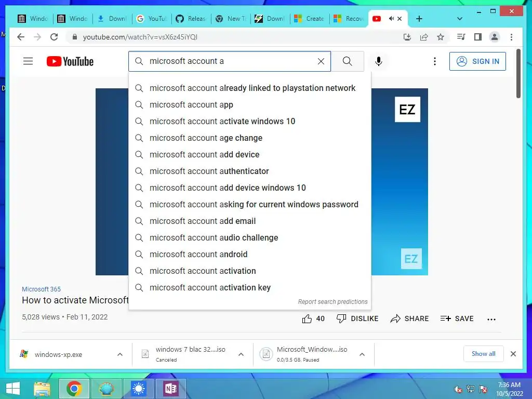The image size is (532, 399).
Task: Select suggestion asking for current windows password
Action: [250, 205]
